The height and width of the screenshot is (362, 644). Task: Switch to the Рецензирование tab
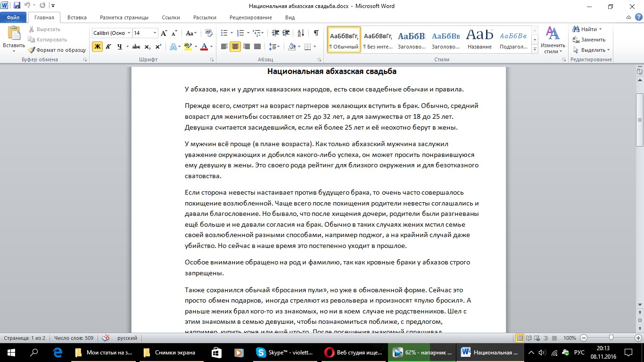pos(251,18)
